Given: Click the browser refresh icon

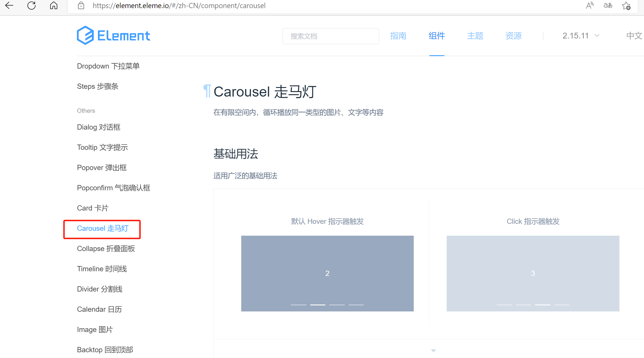Looking at the screenshot, I should (x=31, y=5).
